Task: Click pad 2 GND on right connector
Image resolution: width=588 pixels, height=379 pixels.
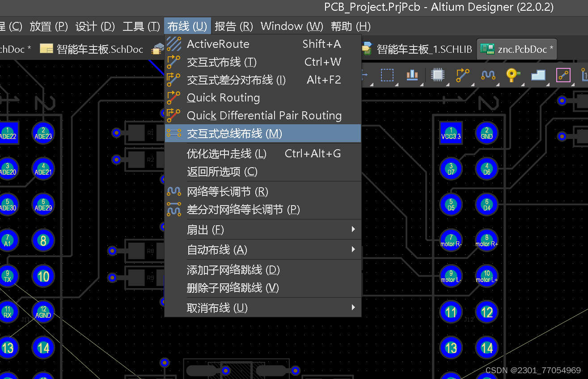Action: click(x=486, y=133)
